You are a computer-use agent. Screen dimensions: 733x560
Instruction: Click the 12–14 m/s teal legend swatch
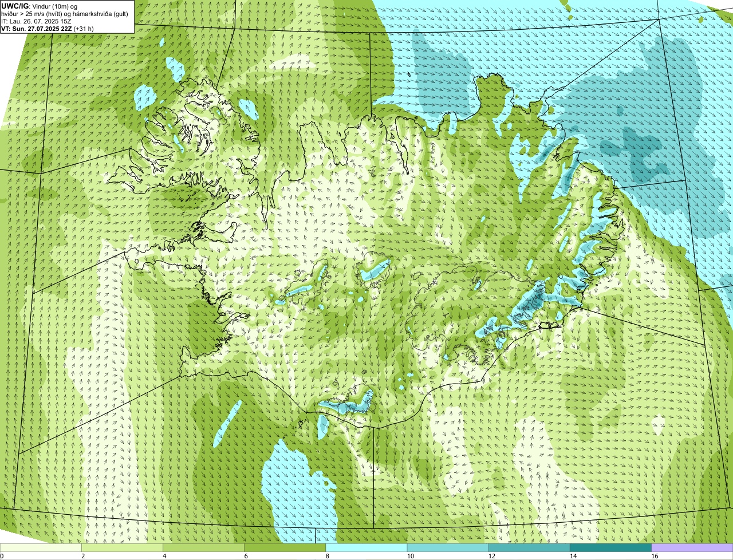point(529,547)
